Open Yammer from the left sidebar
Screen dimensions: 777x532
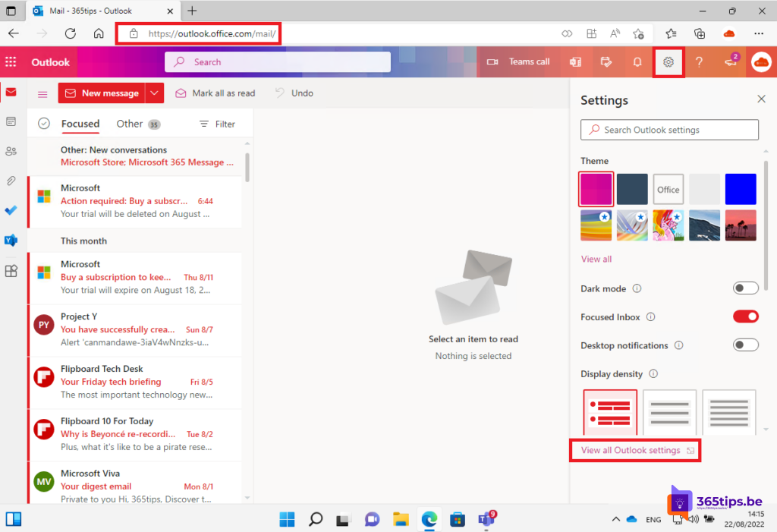tap(11, 241)
